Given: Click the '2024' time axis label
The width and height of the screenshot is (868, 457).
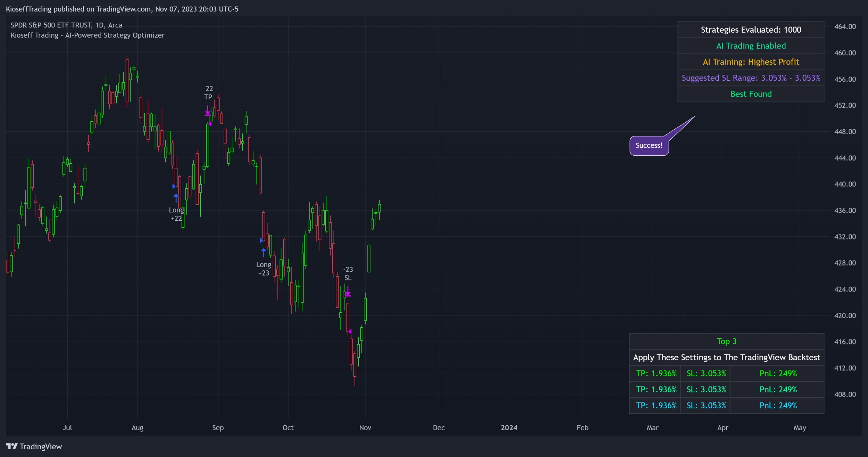Looking at the screenshot, I should coord(509,428).
